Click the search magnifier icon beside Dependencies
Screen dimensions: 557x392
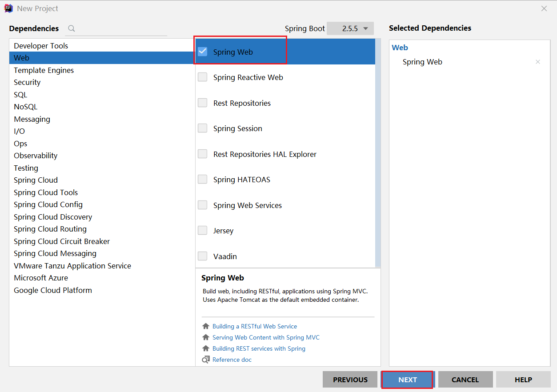pyautogui.click(x=71, y=28)
